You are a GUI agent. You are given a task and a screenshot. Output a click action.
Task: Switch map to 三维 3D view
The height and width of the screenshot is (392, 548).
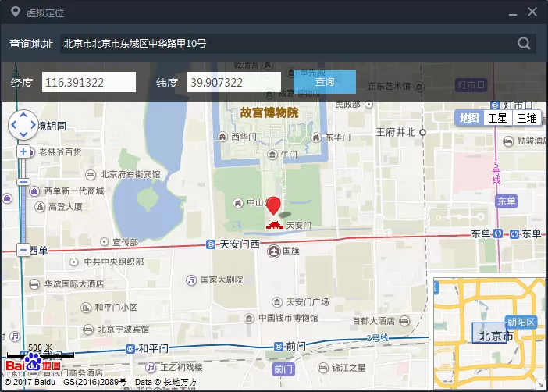tap(526, 118)
